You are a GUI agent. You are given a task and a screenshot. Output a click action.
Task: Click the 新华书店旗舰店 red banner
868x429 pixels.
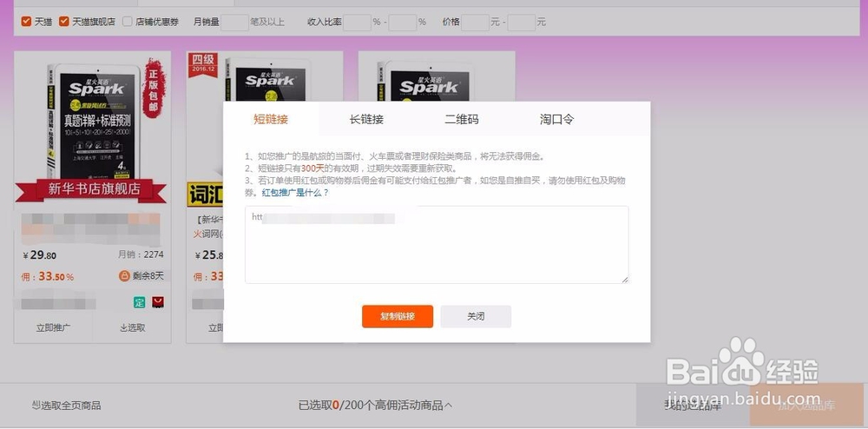91,189
